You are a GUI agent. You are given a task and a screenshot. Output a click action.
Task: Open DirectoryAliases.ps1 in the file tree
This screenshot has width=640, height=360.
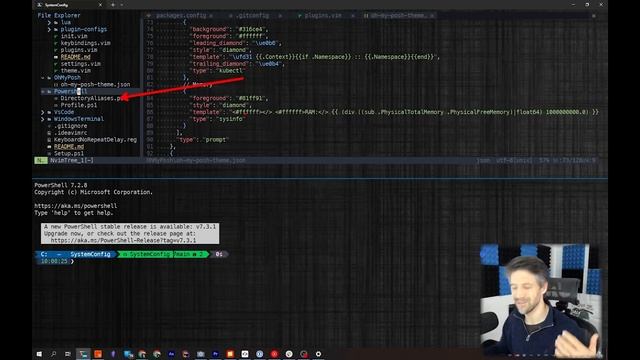(x=92, y=98)
